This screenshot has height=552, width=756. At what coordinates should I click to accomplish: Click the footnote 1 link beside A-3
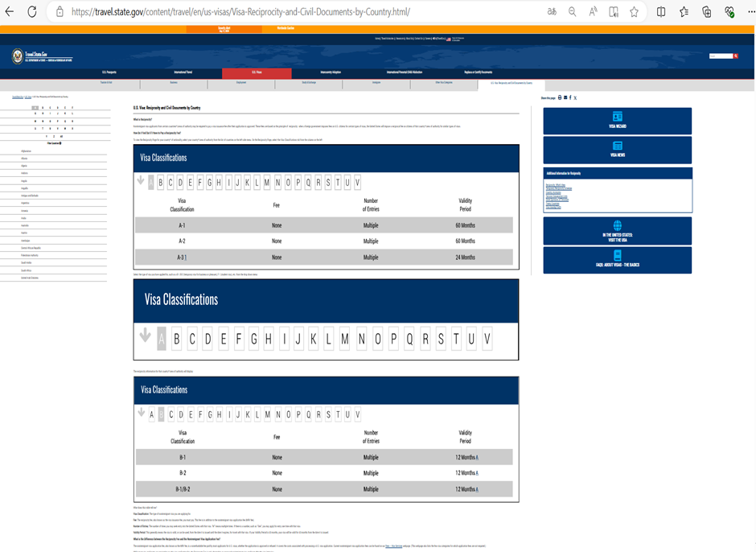[186, 257]
